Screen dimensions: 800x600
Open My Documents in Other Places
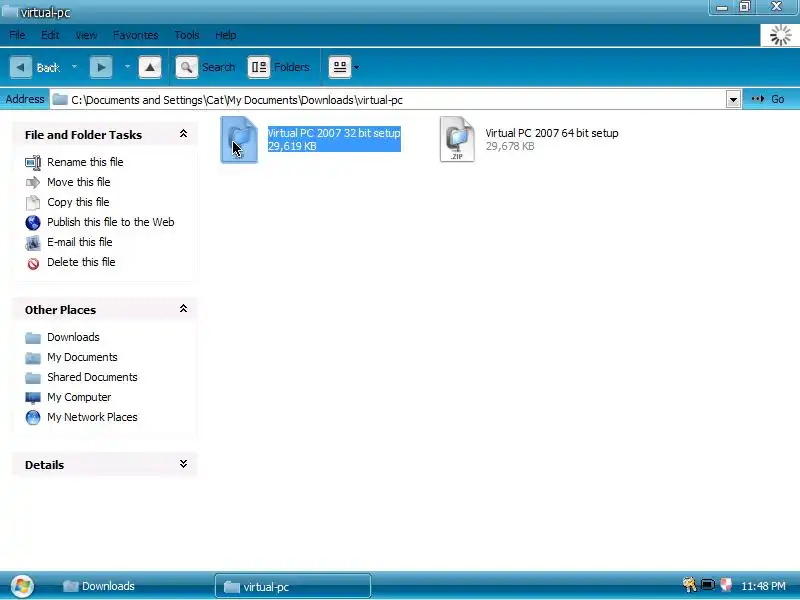pos(82,357)
